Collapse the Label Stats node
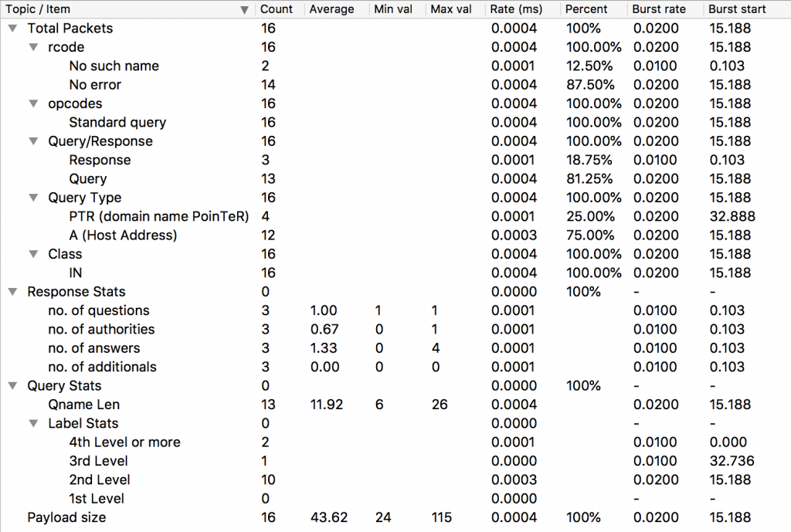Image resolution: width=791 pixels, height=532 pixels. click(x=34, y=424)
